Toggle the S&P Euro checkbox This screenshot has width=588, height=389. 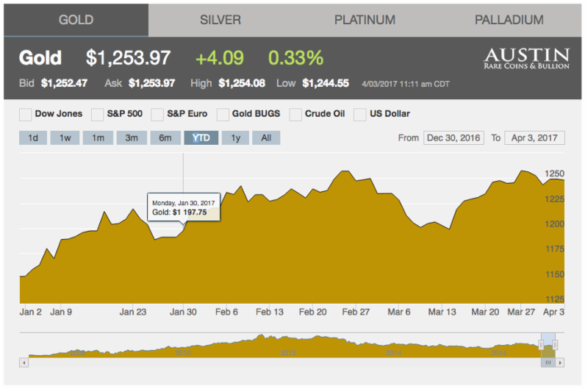[x=157, y=115]
